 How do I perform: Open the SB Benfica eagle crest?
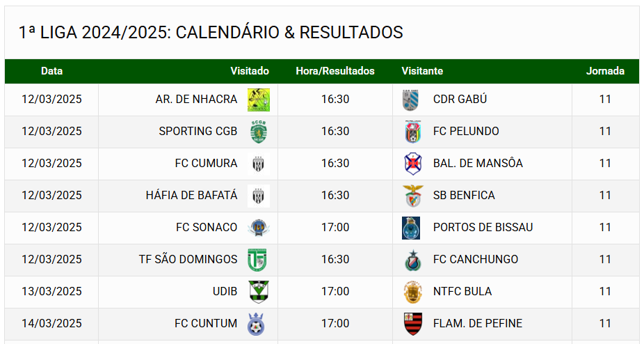[413, 196]
